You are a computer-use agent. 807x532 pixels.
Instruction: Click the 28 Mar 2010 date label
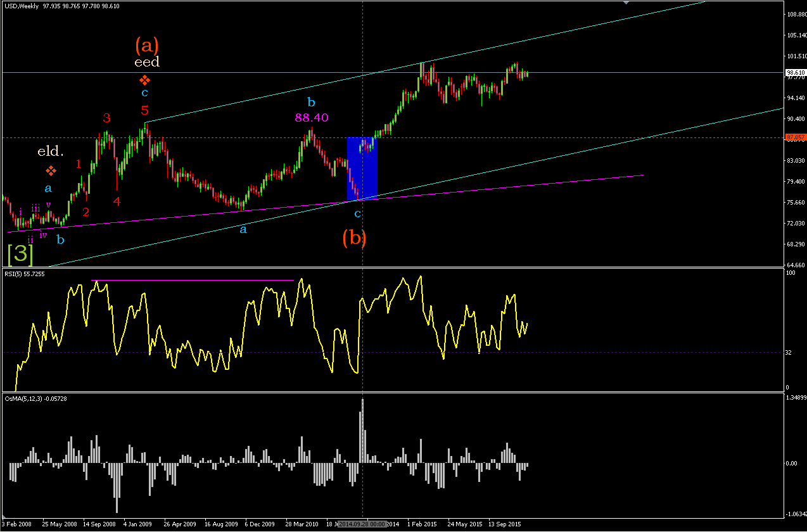click(x=302, y=524)
